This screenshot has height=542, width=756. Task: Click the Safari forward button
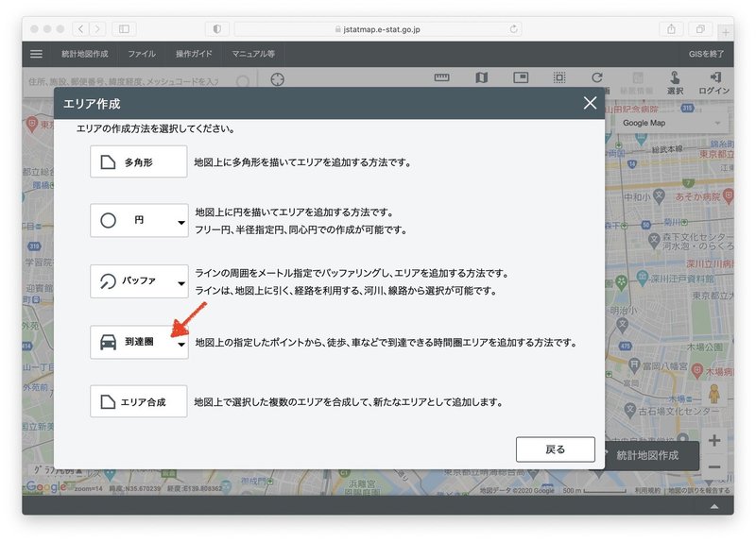pyautogui.click(x=97, y=29)
